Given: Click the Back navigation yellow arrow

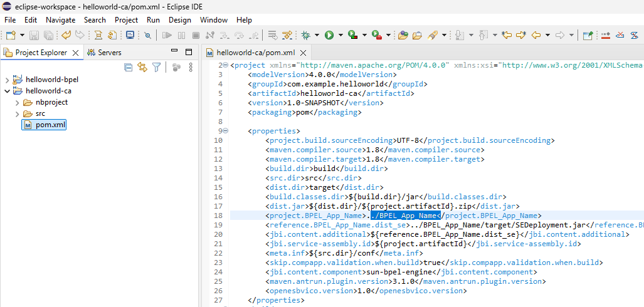Looking at the screenshot, I should click(536, 35).
